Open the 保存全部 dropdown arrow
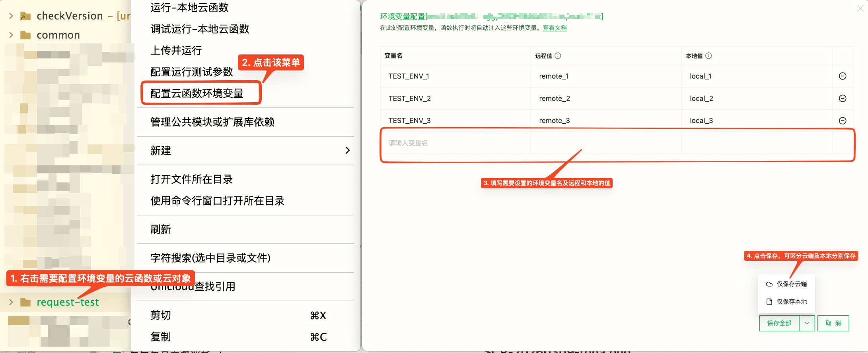Screen dimensions: 868x353 [x=807, y=323]
